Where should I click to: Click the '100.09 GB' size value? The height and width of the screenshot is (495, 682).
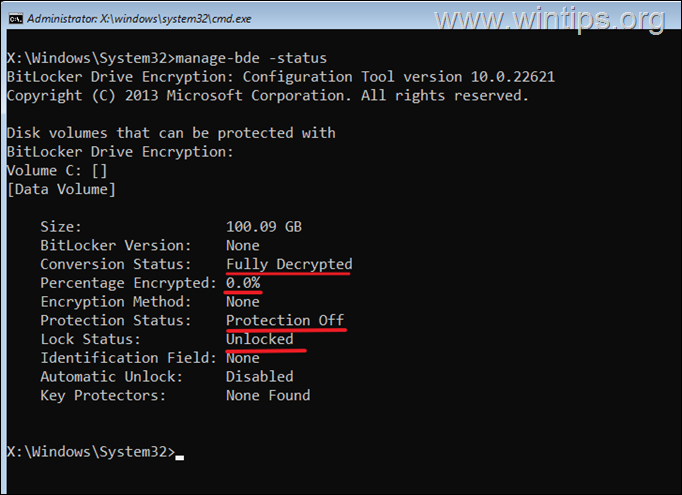(264, 227)
